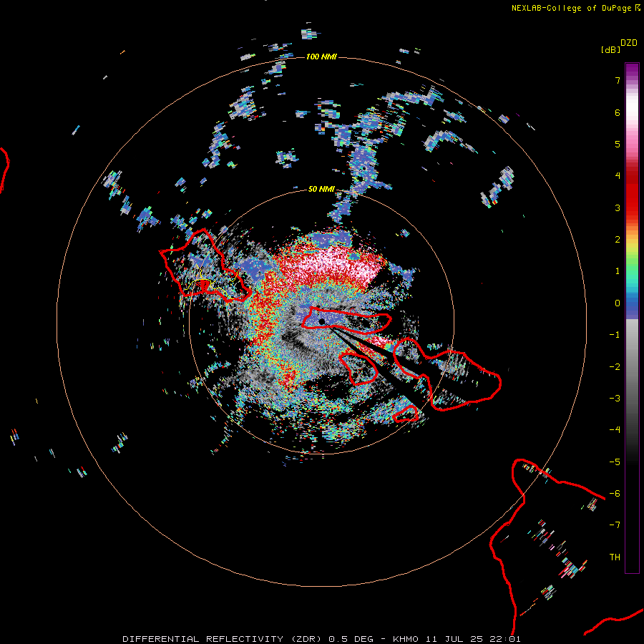
Task: Click the 0 value on the color legend
Action: (618, 303)
